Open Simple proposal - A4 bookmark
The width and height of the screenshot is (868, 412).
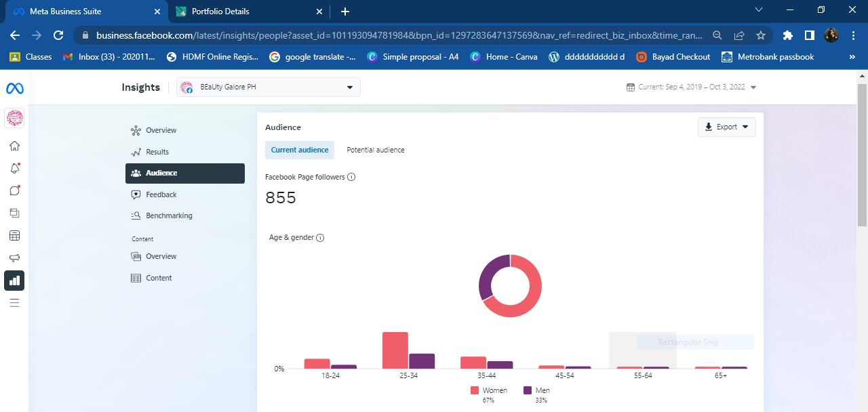[x=413, y=57]
